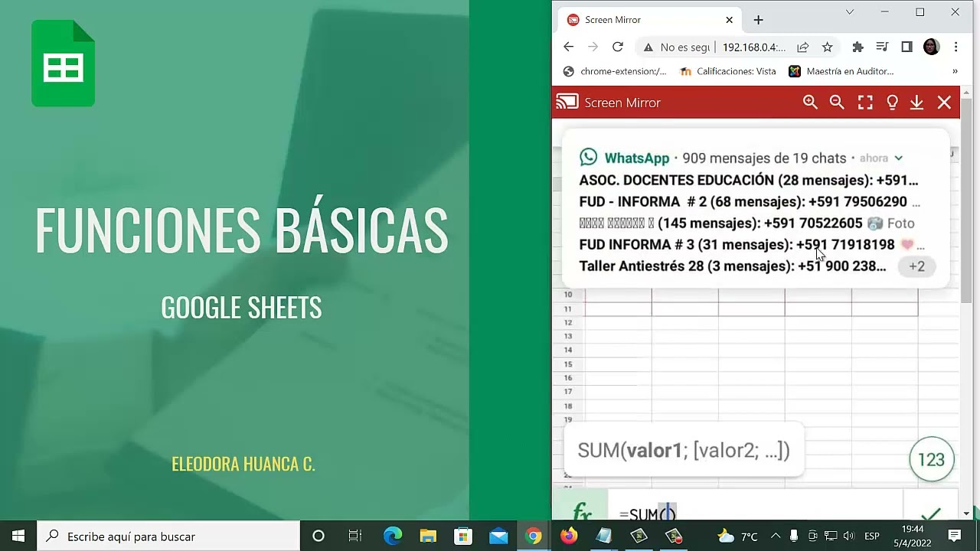Image resolution: width=980 pixels, height=551 pixels.
Task: Show more bookmarks chevron
Action: 955,71
